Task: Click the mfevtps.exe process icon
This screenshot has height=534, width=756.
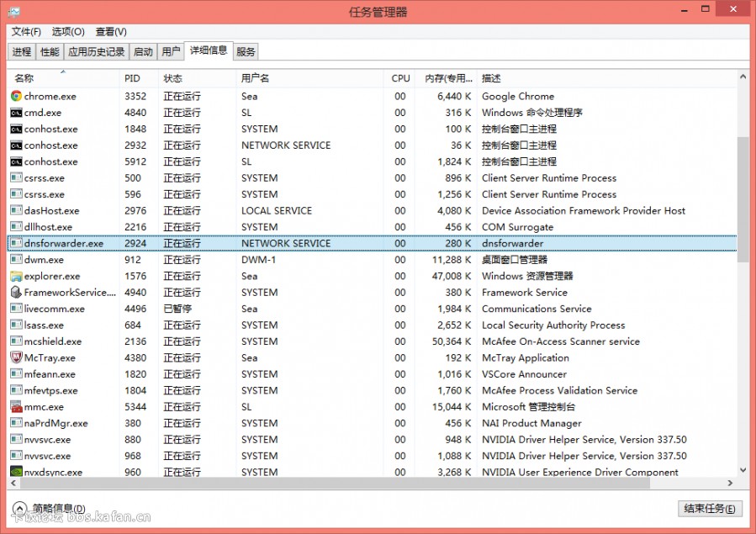Action: coord(16,390)
